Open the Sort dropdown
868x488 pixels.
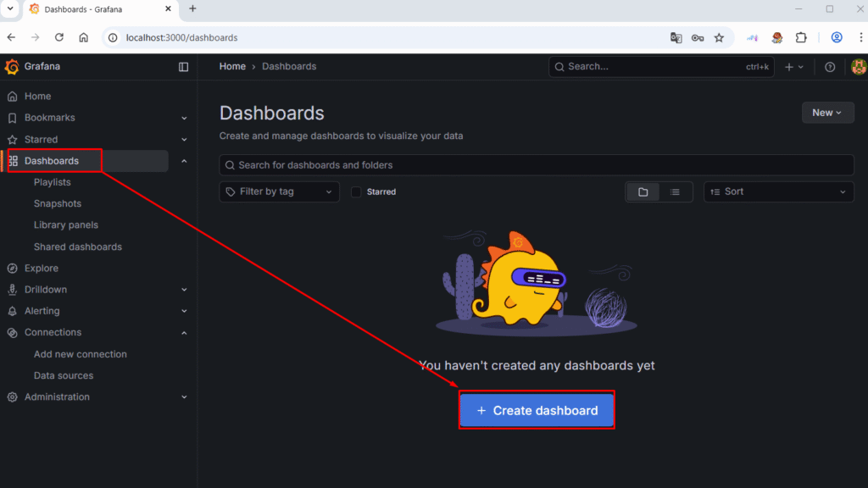(778, 192)
